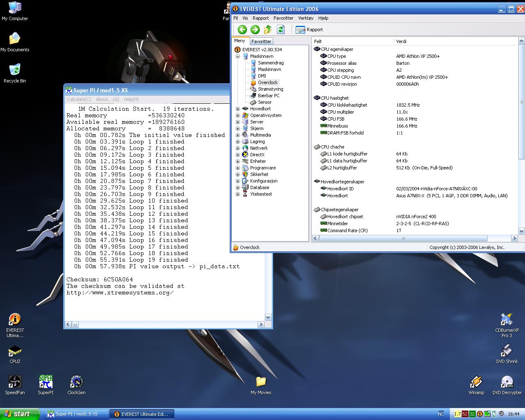Click the Recycle Bin desktop icon

[x=15, y=73]
